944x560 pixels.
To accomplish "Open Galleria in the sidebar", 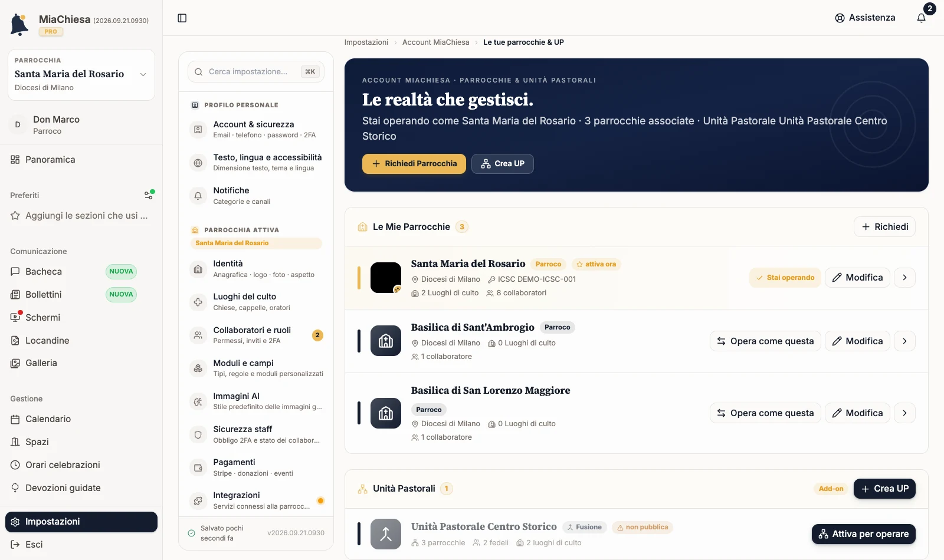I will [81, 363].
